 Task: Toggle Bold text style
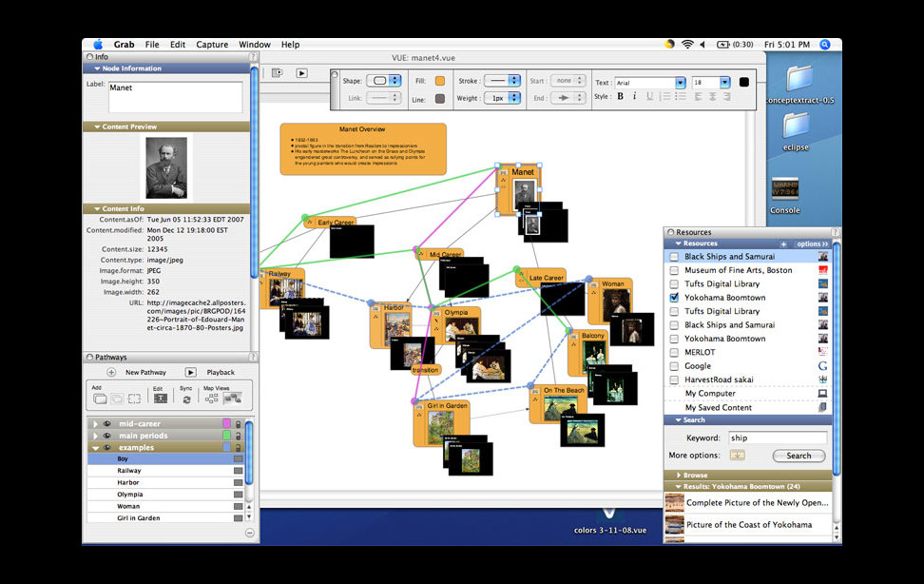(620, 96)
